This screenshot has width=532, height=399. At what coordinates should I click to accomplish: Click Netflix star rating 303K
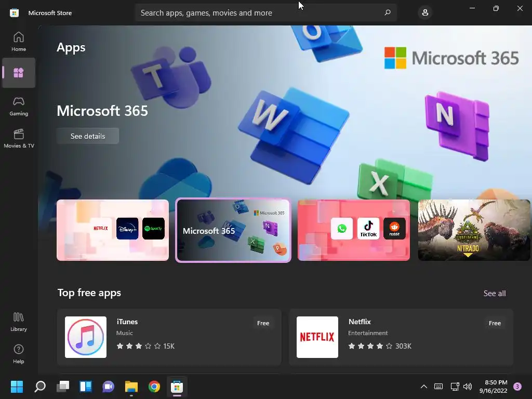click(x=380, y=346)
